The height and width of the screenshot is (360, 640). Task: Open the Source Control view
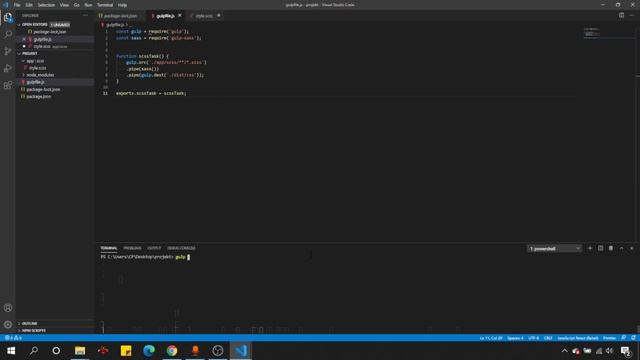(8, 51)
